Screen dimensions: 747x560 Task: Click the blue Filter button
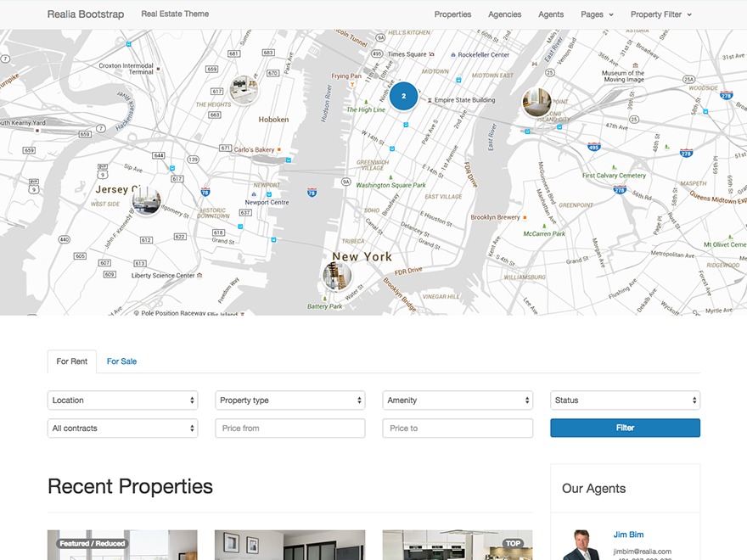click(625, 428)
